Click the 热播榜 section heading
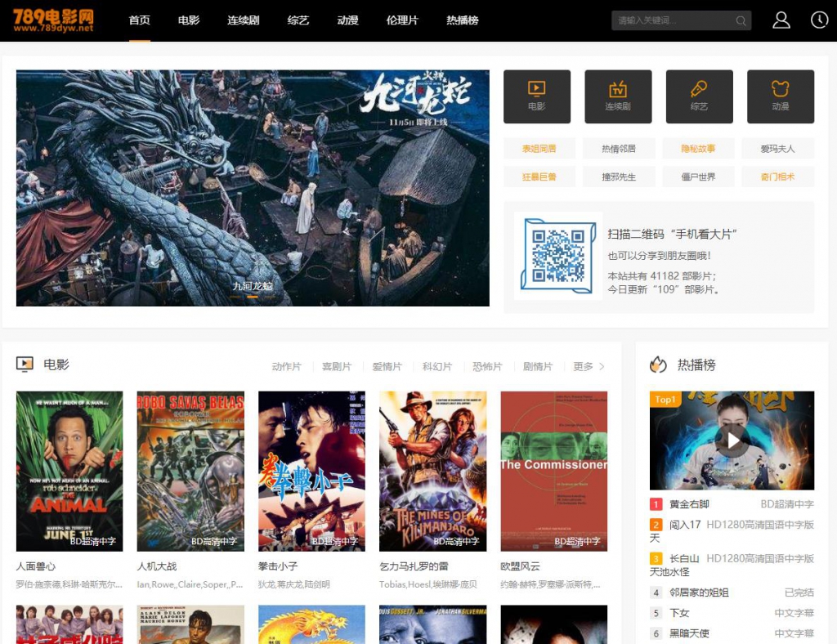The image size is (837, 644). [696, 365]
